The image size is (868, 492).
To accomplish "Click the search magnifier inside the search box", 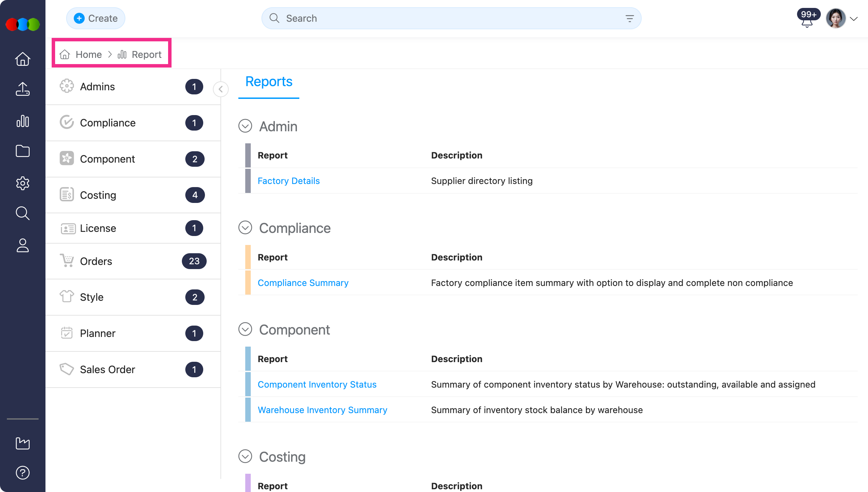I will click(x=275, y=18).
